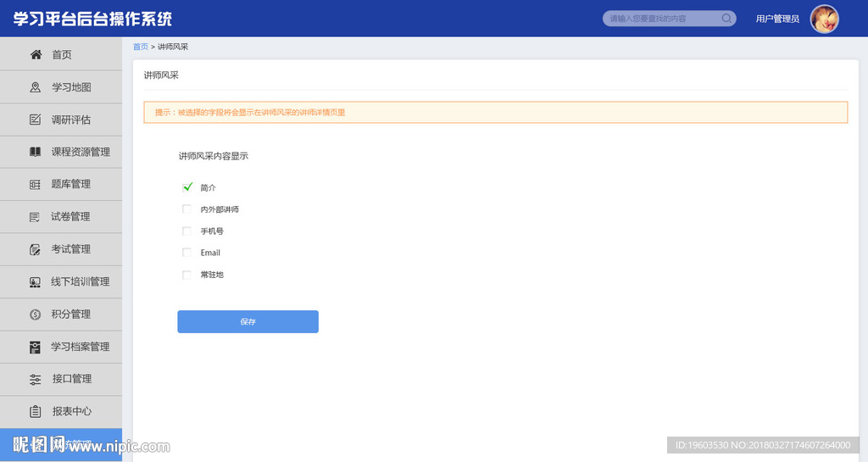Click the magnifier search icon in header
The width and height of the screenshot is (868, 462).
726,19
